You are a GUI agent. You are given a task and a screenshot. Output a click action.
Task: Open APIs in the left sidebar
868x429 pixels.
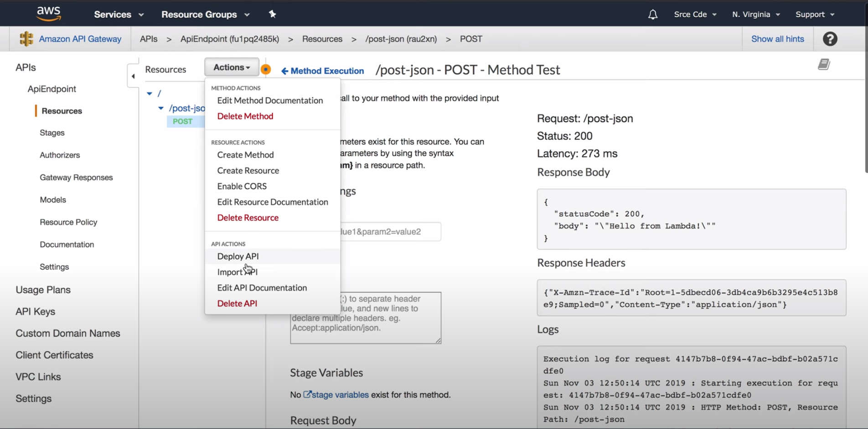tap(26, 67)
